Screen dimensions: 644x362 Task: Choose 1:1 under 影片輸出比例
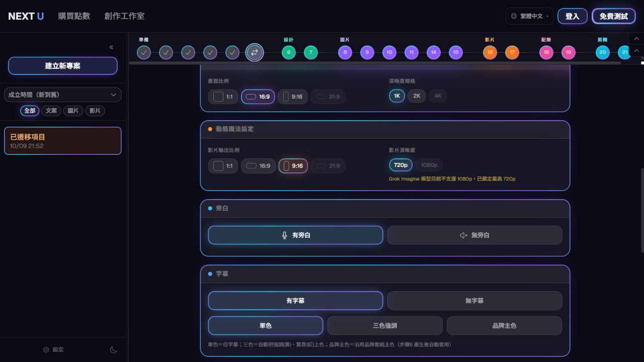223,165
